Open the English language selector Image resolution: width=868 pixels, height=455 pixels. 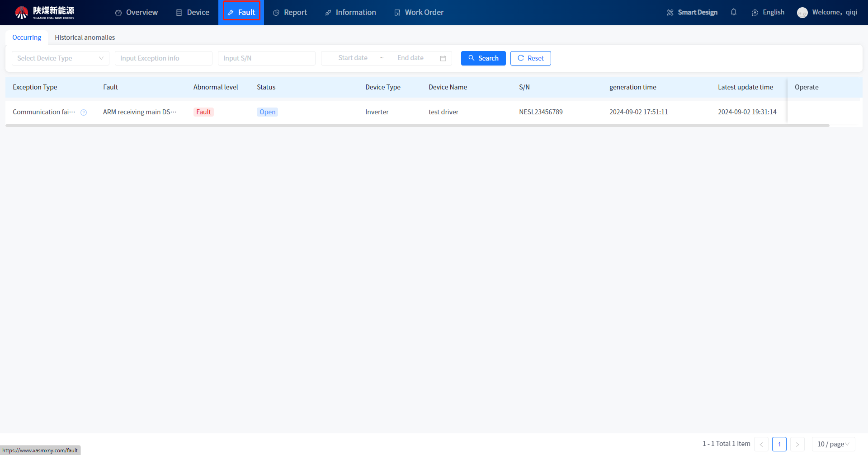pos(768,12)
